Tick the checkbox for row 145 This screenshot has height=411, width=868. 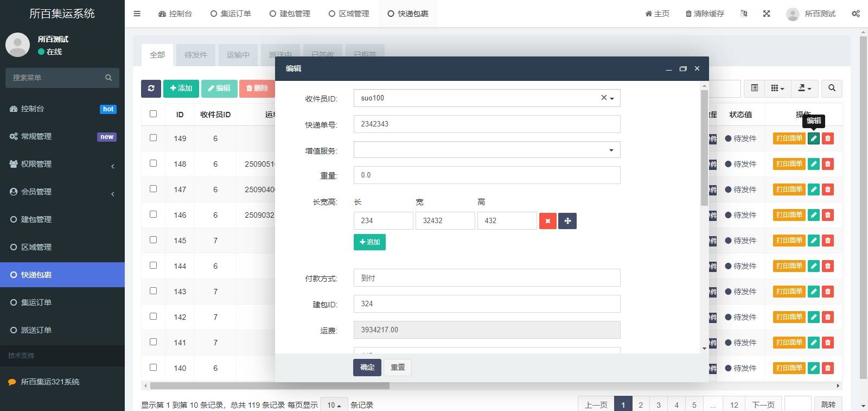153,240
